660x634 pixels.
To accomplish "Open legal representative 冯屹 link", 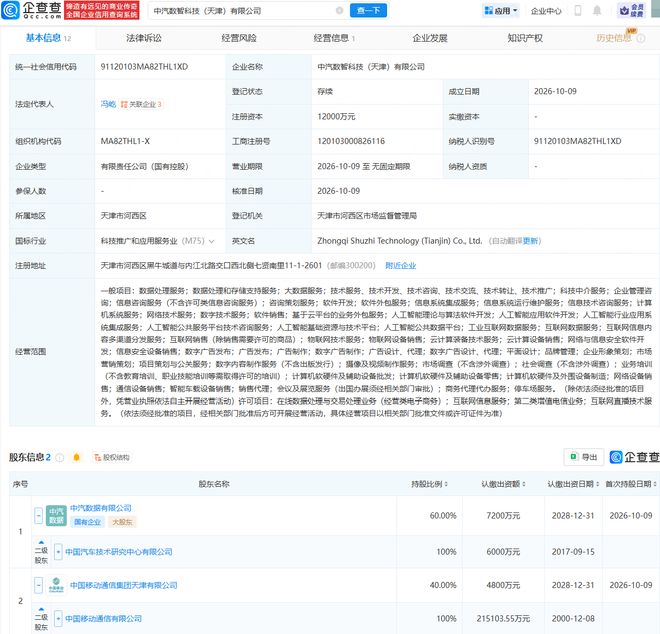I will point(108,104).
